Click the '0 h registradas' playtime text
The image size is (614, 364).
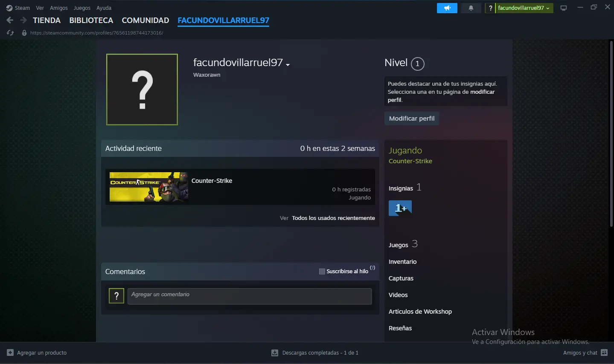(352, 189)
